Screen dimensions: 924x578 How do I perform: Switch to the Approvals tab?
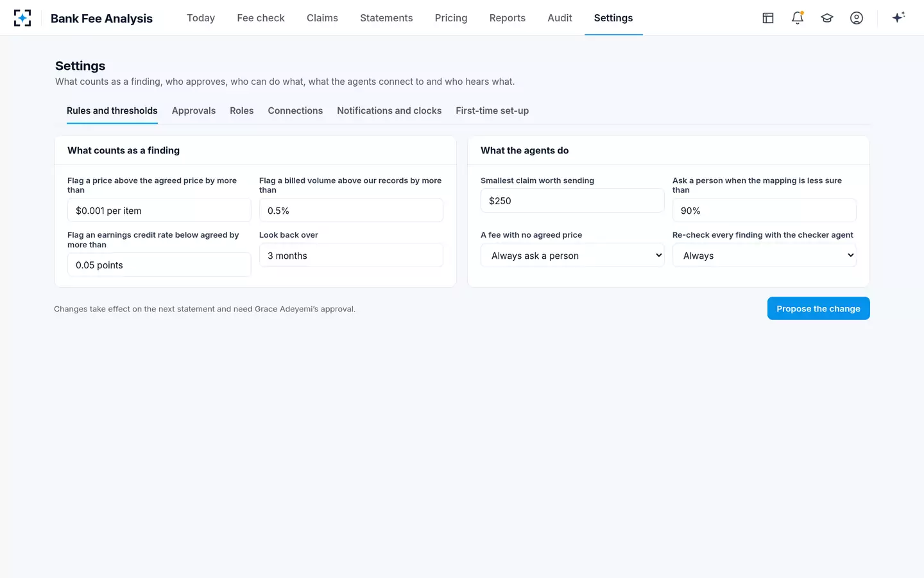pos(194,110)
